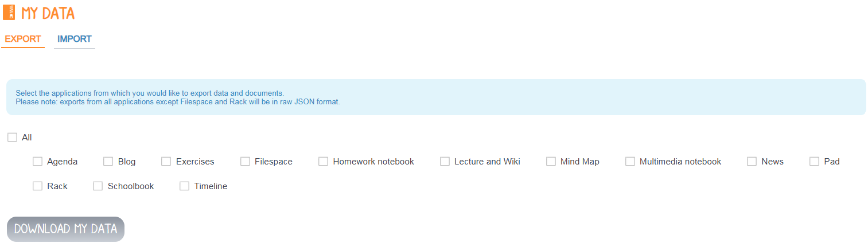Viewport: 868px width, 243px height.
Task: Enable the Rack checkbox
Action: 38,186
